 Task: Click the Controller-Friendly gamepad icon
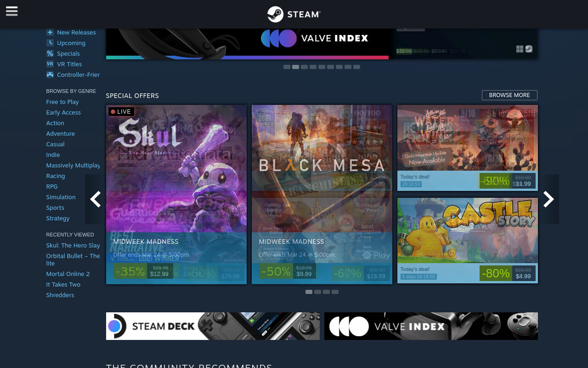50,75
